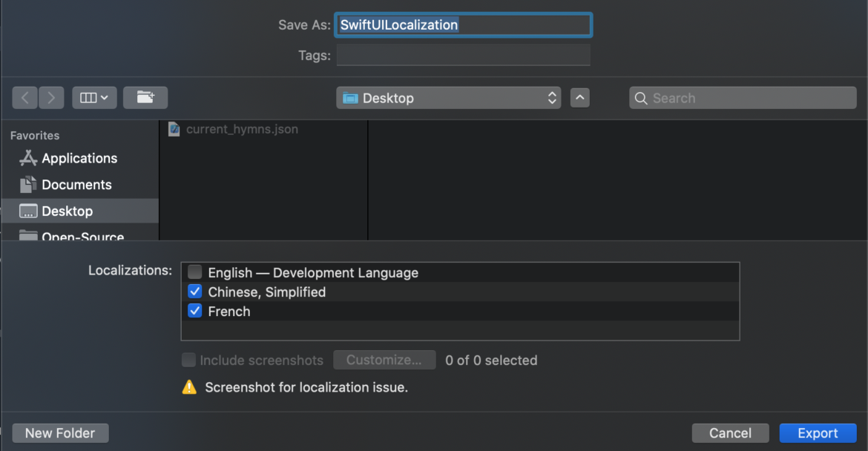Click the new folder toolbar icon
Viewport: 868px width, 451px height.
[145, 97]
